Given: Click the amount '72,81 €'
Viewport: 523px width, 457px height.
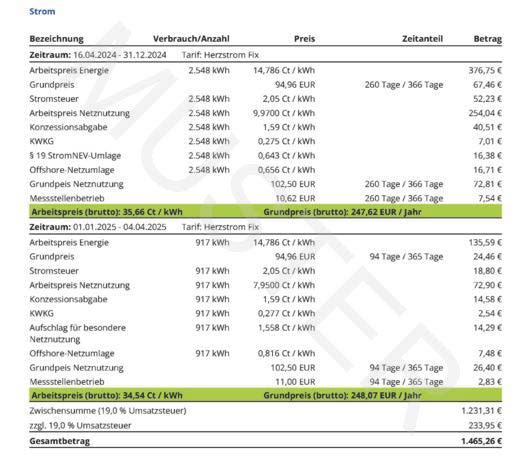Looking at the screenshot, I should pos(487,184).
